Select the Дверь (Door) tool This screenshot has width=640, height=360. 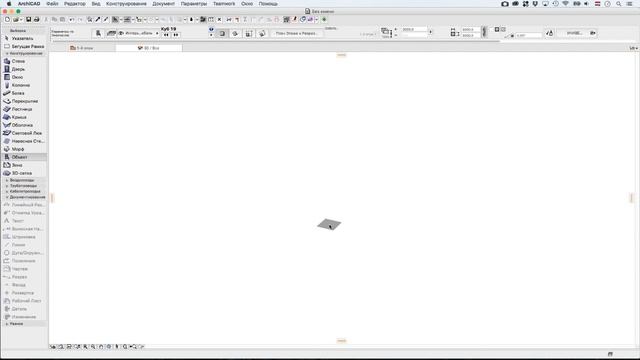point(24,69)
